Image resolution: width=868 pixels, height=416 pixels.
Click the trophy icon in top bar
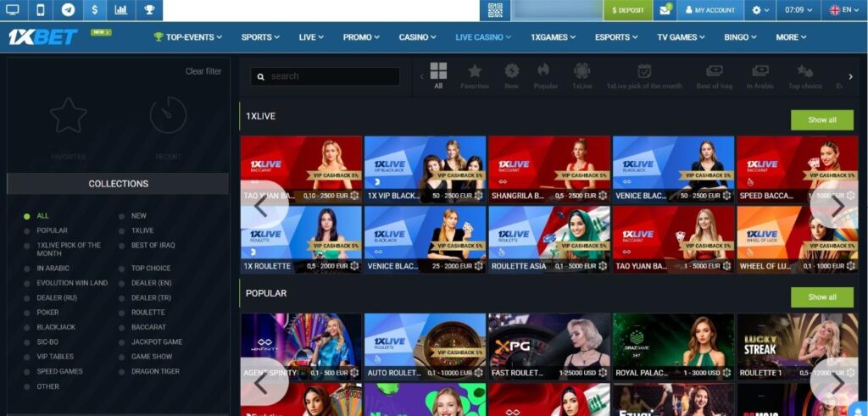[x=149, y=10]
